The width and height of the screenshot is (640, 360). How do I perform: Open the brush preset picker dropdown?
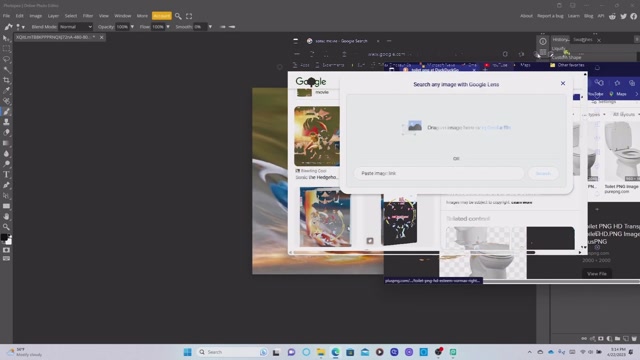pyautogui.click(x=20, y=27)
